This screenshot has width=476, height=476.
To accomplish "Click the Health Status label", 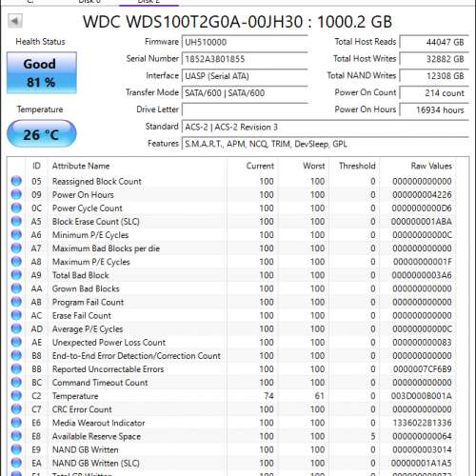I will [40, 42].
